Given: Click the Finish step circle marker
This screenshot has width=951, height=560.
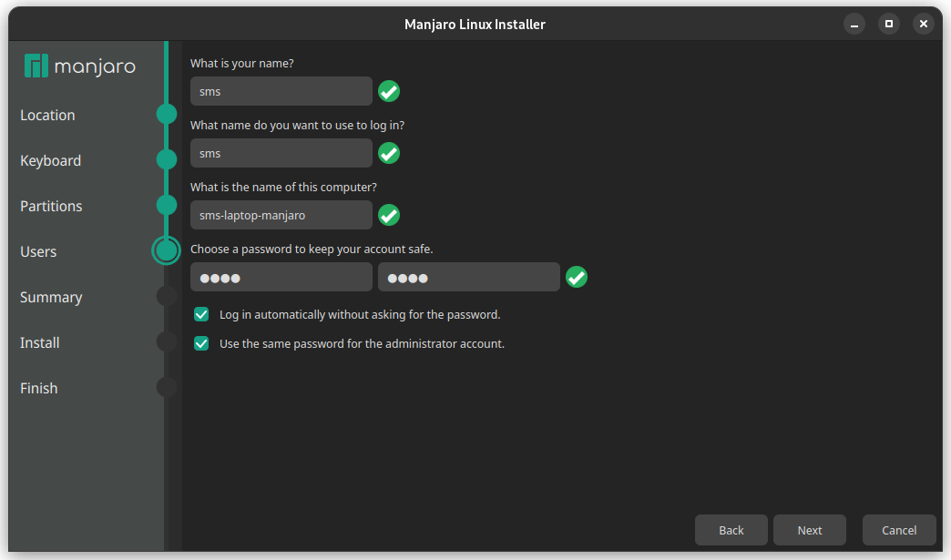Looking at the screenshot, I should click(x=167, y=387).
